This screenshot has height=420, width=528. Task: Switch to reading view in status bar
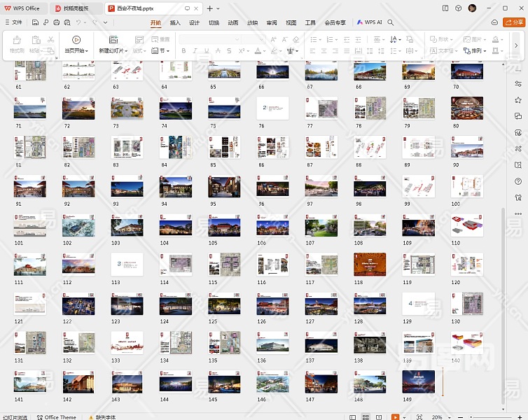(x=377, y=417)
